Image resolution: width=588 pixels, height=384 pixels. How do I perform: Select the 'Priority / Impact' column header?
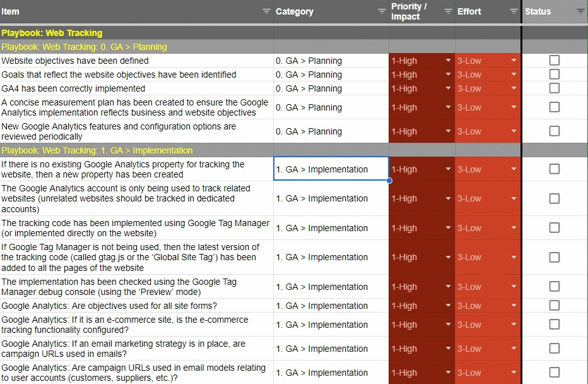422,11
